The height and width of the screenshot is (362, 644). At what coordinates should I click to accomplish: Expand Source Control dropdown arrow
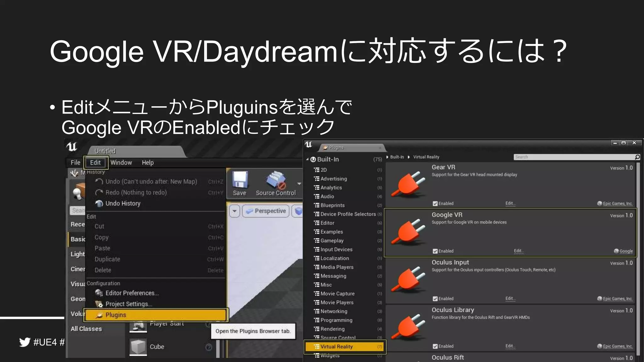point(299,184)
